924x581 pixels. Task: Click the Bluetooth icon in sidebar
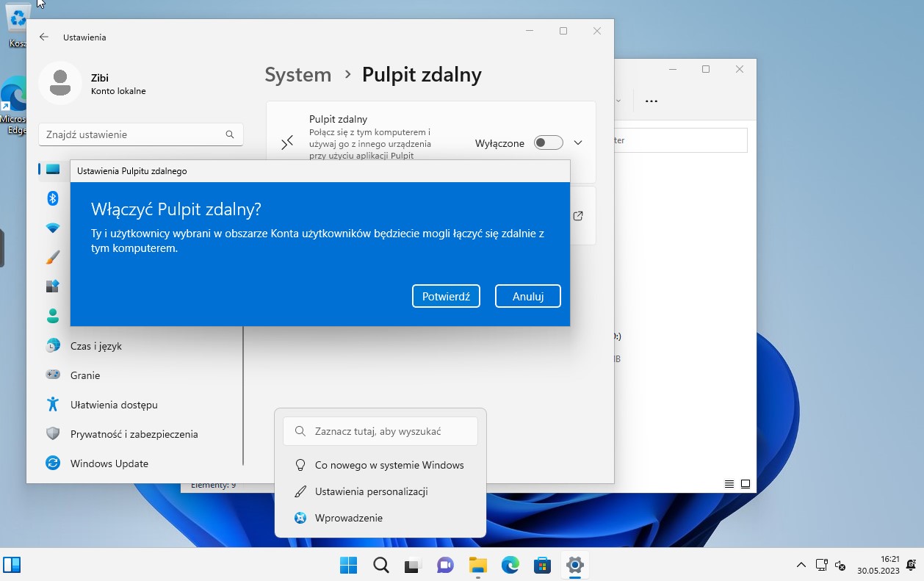[x=53, y=198]
